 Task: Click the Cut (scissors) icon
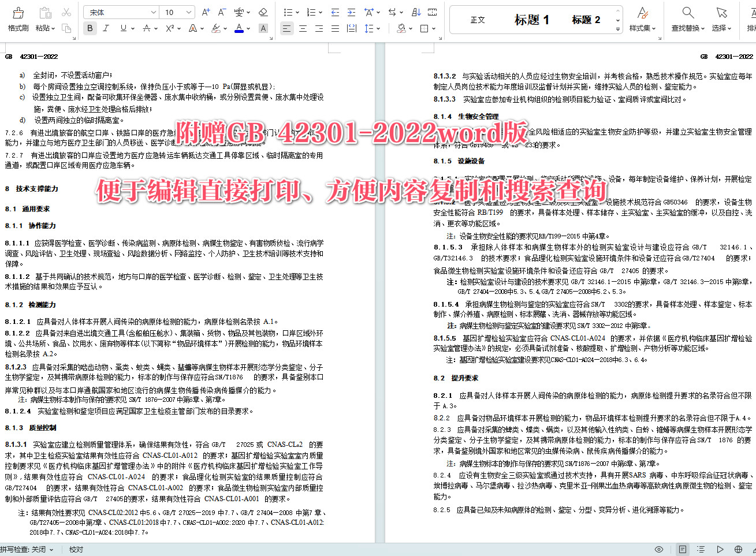tap(66, 10)
